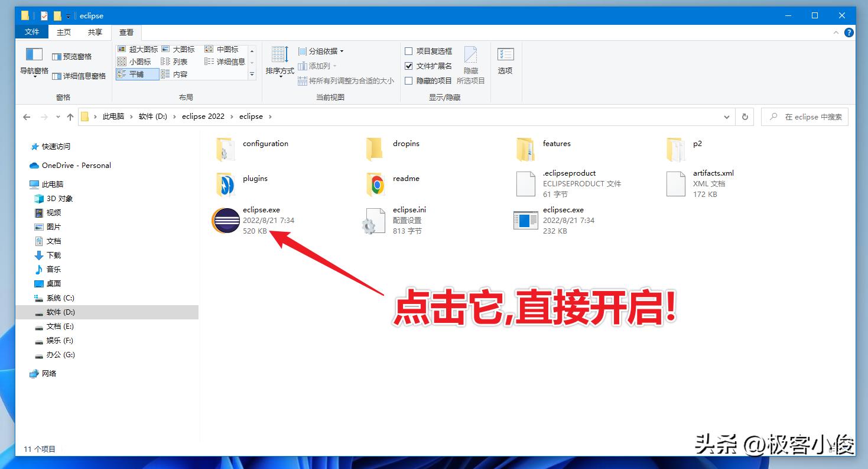Switch to the 主页 ribbon tab
The image size is (868, 469).
click(63, 33)
